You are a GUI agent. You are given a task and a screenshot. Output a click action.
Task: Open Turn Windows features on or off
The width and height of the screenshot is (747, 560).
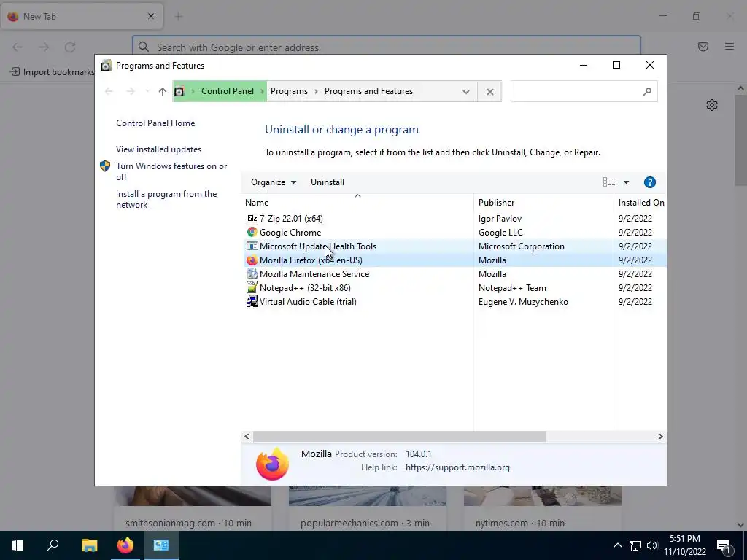pyautogui.click(x=171, y=171)
